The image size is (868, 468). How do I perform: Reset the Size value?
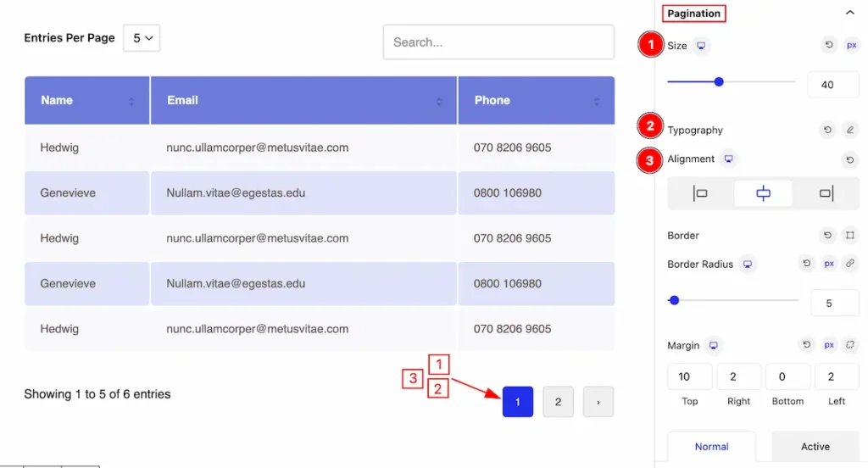pyautogui.click(x=829, y=45)
